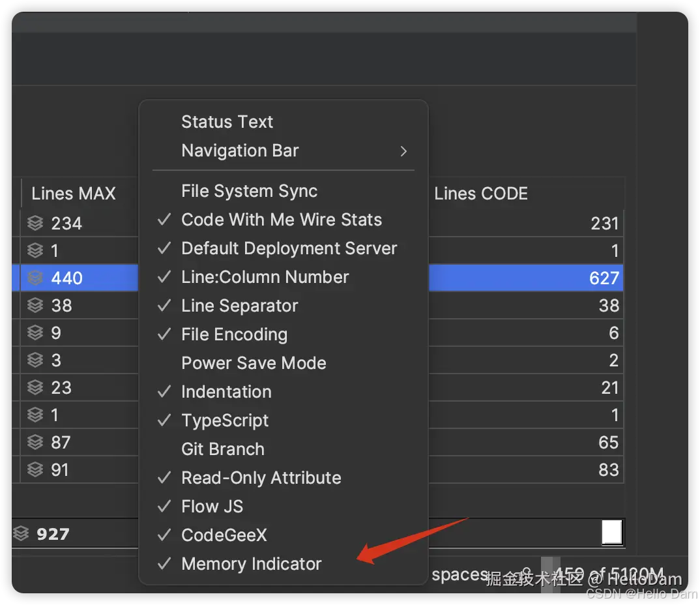Click the layers icon beside 234
The height and width of the screenshot is (605, 700).
pyautogui.click(x=35, y=224)
